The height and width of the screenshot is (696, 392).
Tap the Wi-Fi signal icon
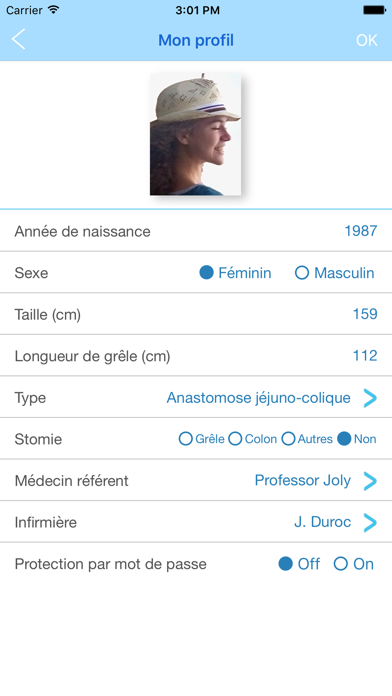[53, 10]
